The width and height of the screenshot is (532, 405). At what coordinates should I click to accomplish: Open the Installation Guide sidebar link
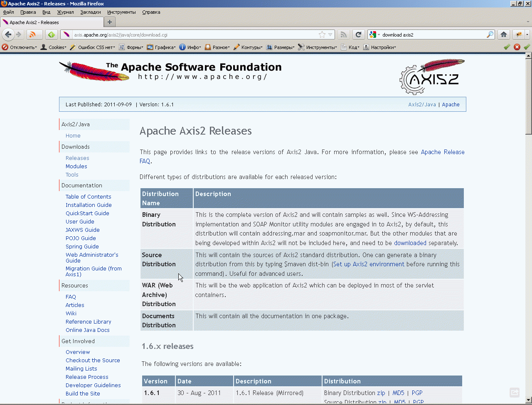tap(89, 205)
